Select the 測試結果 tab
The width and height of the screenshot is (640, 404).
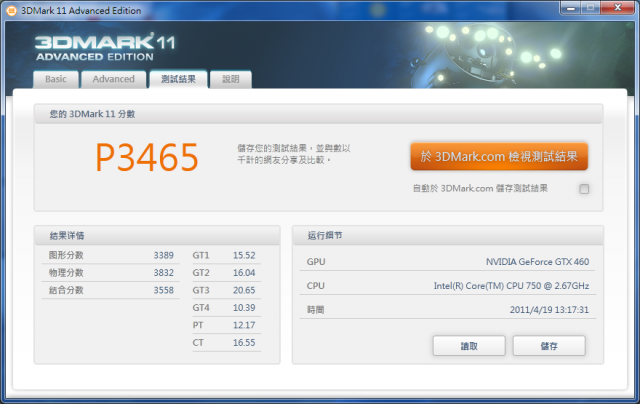pos(178,79)
